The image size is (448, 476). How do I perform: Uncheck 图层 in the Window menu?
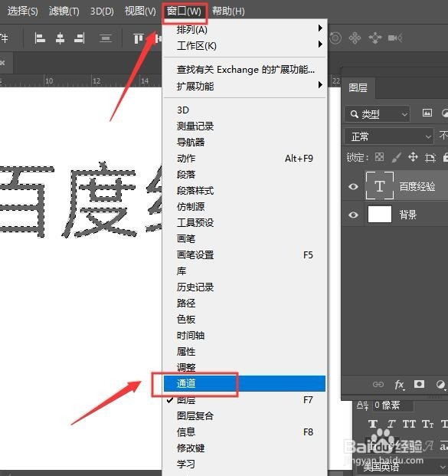[244, 400]
